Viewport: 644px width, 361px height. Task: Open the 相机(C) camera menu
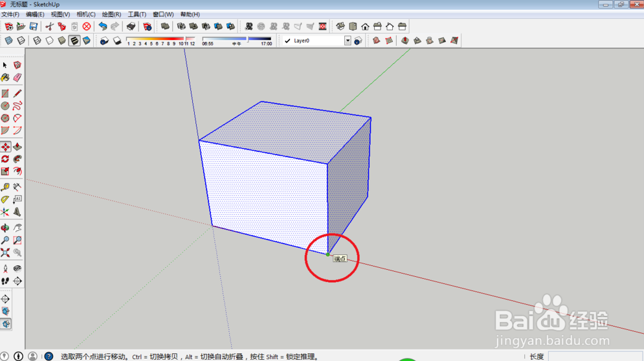tap(86, 14)
